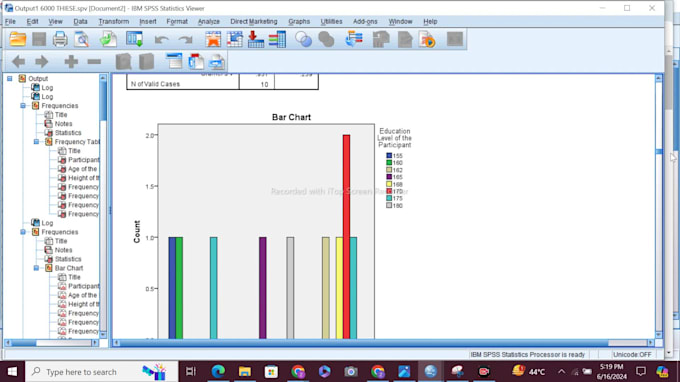Click Insert Heading toolbar icon
The height and width of the screenshot is (382, 680).
pos(174,62)
